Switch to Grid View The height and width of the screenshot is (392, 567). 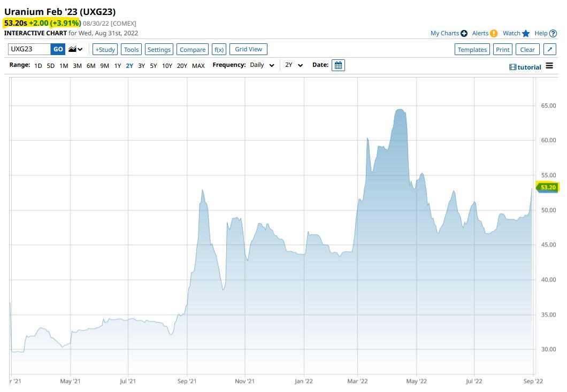click(x=248, y=49)
